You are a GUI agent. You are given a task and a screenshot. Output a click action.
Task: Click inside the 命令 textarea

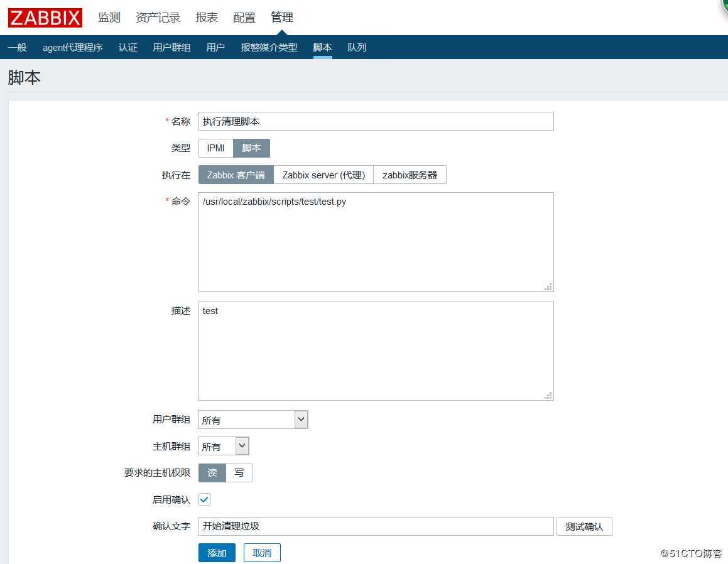pyautogui.click(x=376, y=242)
